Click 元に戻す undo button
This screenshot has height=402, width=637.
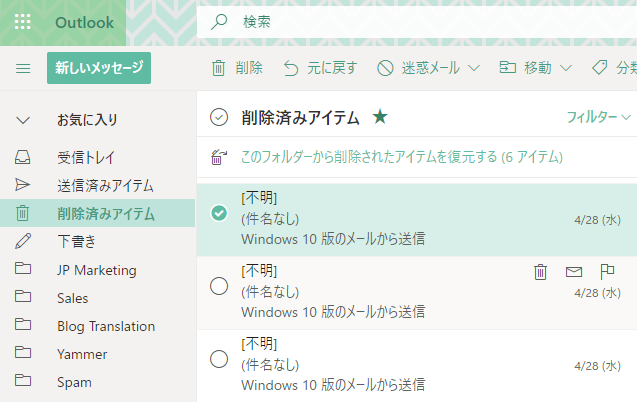[x=320, y=68]
